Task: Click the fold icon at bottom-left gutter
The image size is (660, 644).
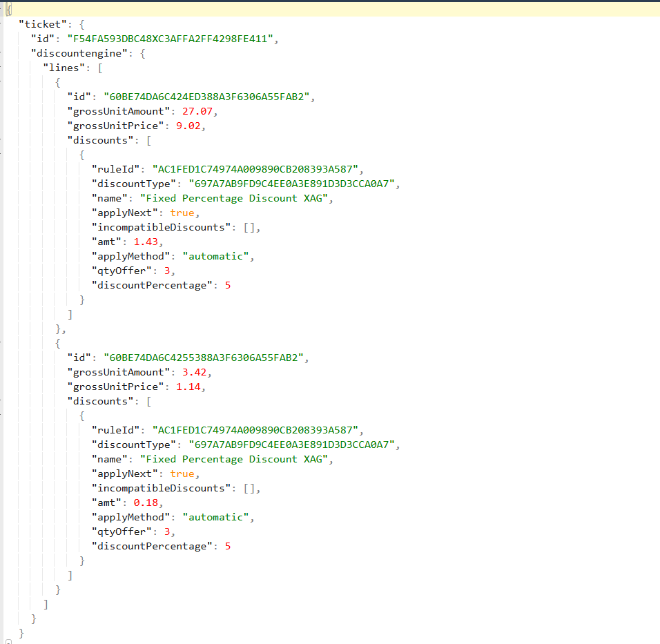Action: click(7, 641)
